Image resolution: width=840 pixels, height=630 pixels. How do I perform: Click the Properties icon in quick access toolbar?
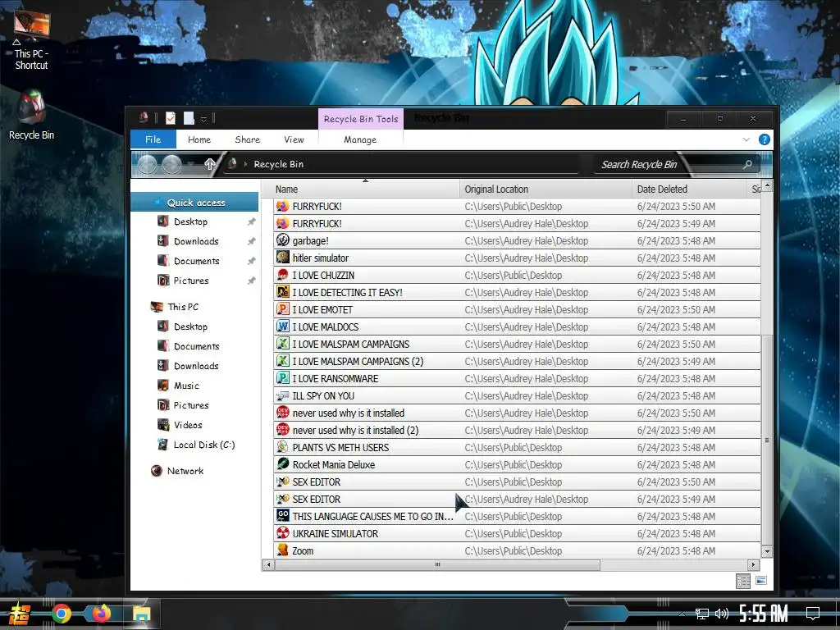pos(171,118)
